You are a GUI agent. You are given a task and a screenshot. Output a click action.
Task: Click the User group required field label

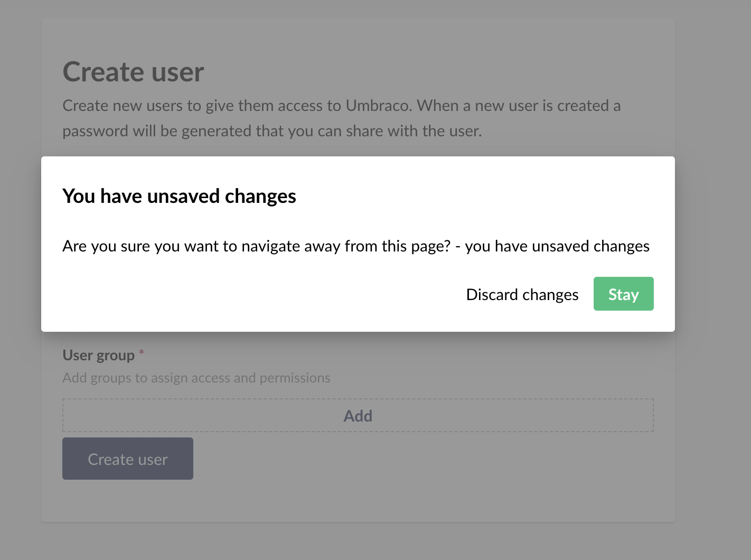pyautogui.click(x=99, y=354)
